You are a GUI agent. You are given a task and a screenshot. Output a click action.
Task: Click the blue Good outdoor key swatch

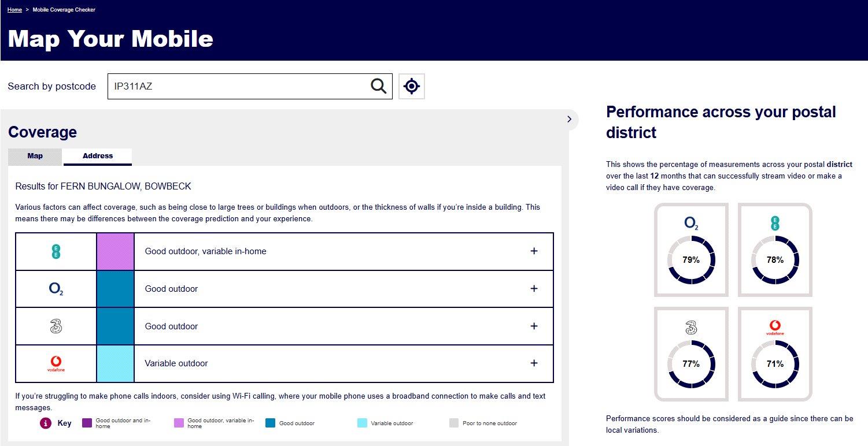[x=271, y=423]
